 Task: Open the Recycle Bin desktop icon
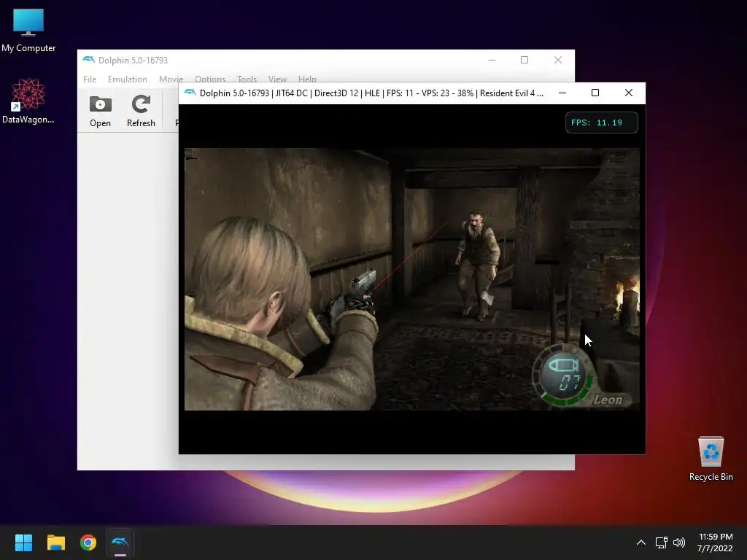click(711, 458)
